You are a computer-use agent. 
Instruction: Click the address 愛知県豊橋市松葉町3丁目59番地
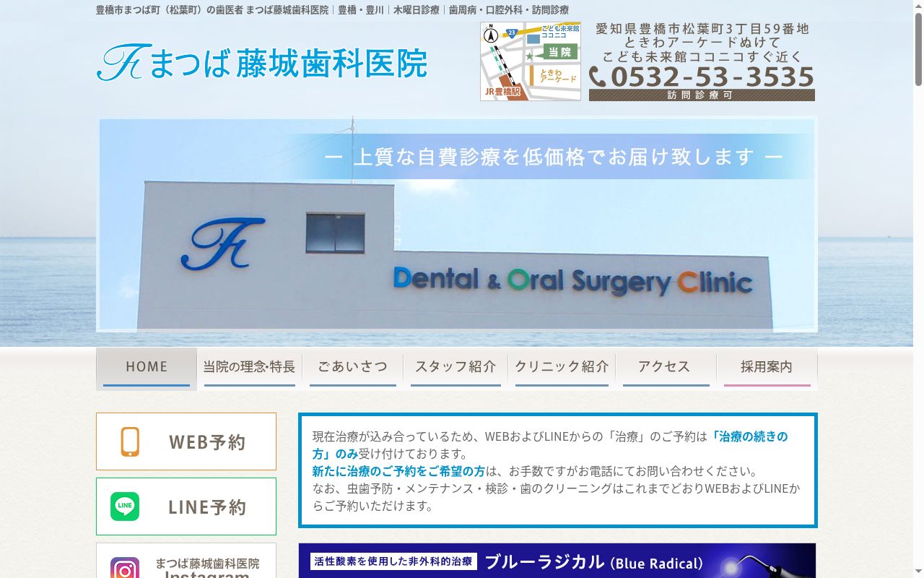[x=702, y=29]
